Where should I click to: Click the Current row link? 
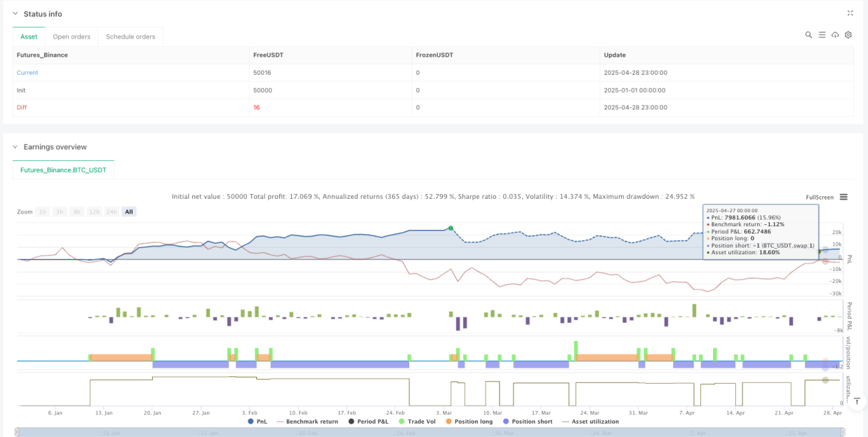pyautogui.click(x=27, y=73)
